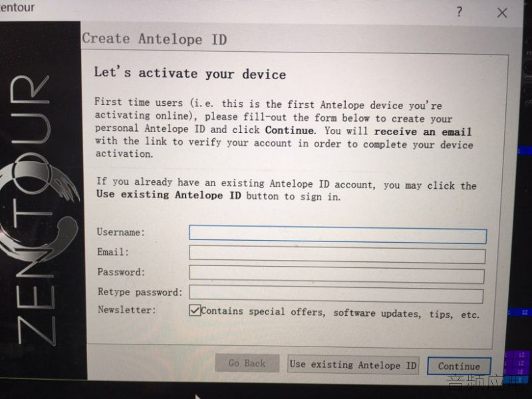Focus the Username input field

click(338, 234)
